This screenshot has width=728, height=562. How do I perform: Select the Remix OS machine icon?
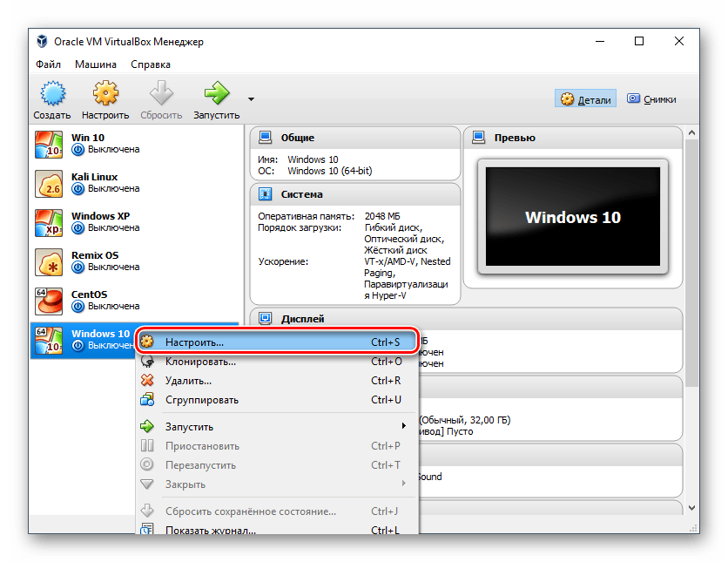point(49,262)
